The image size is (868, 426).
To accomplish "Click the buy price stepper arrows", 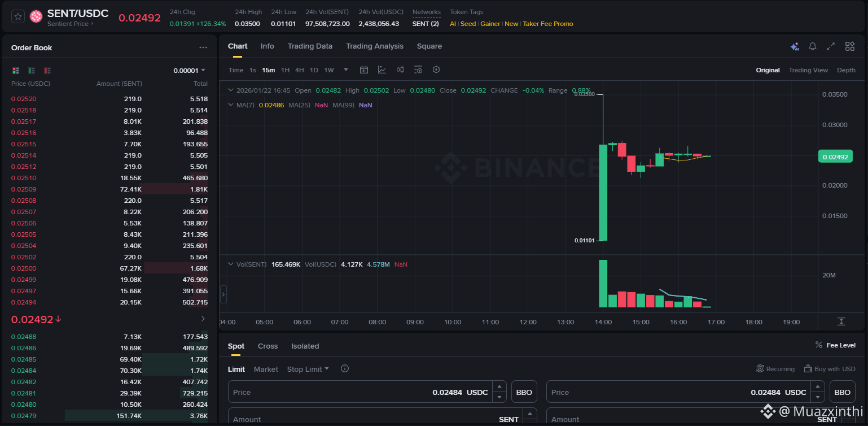I will point(499,392).
